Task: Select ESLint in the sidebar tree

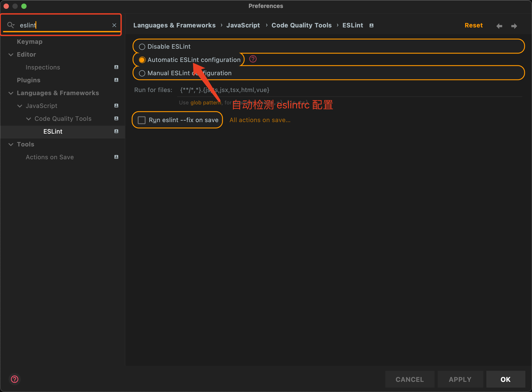Action: click(x=53, y=131)
